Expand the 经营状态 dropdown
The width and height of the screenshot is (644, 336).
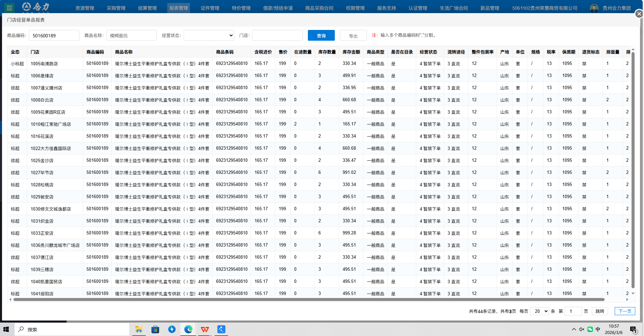tap(209, 35)
